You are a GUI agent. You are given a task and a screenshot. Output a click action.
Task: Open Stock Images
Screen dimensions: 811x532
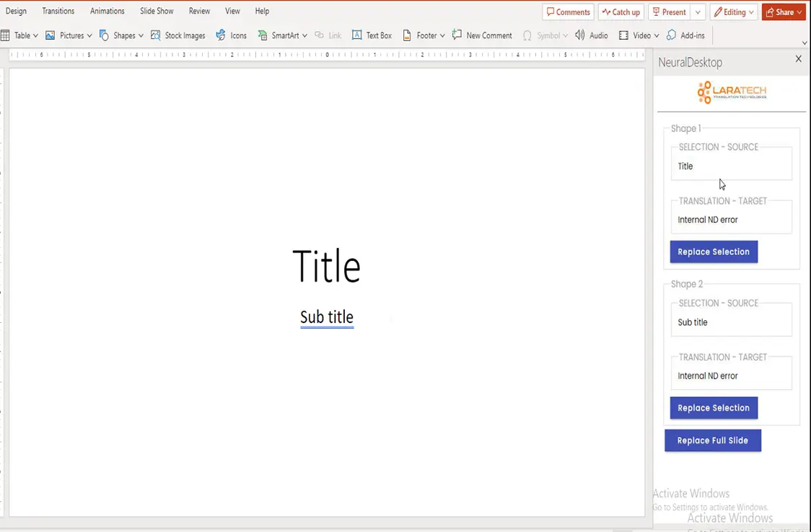178,35
